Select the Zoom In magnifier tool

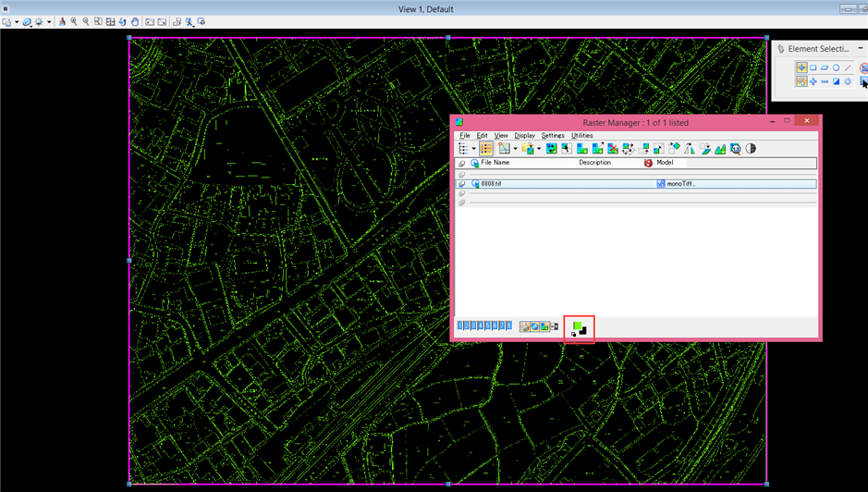pos(74,21)
